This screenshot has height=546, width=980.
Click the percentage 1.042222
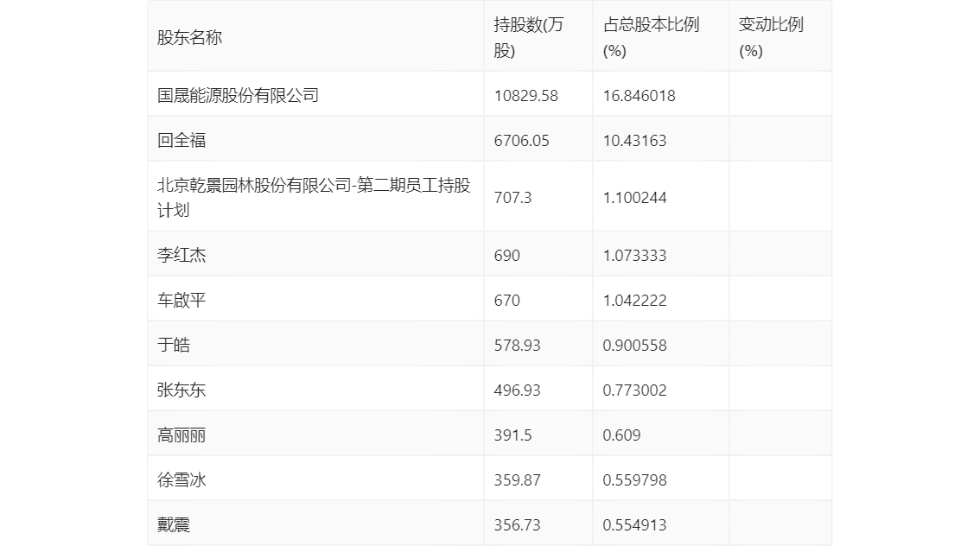(x=634, y=301)
